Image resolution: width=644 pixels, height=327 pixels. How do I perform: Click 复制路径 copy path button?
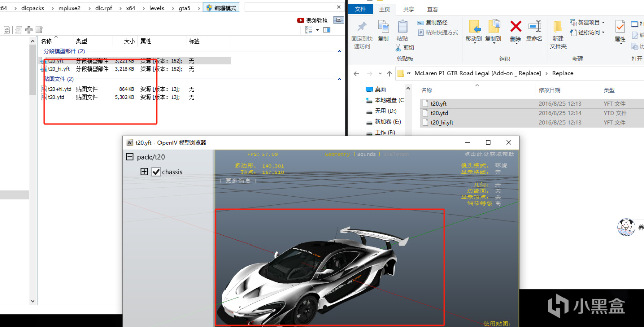[432, 23]
